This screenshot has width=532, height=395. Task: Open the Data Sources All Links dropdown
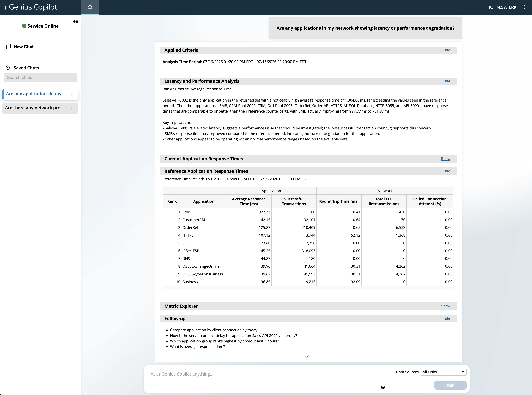click(x=443, y=372)
